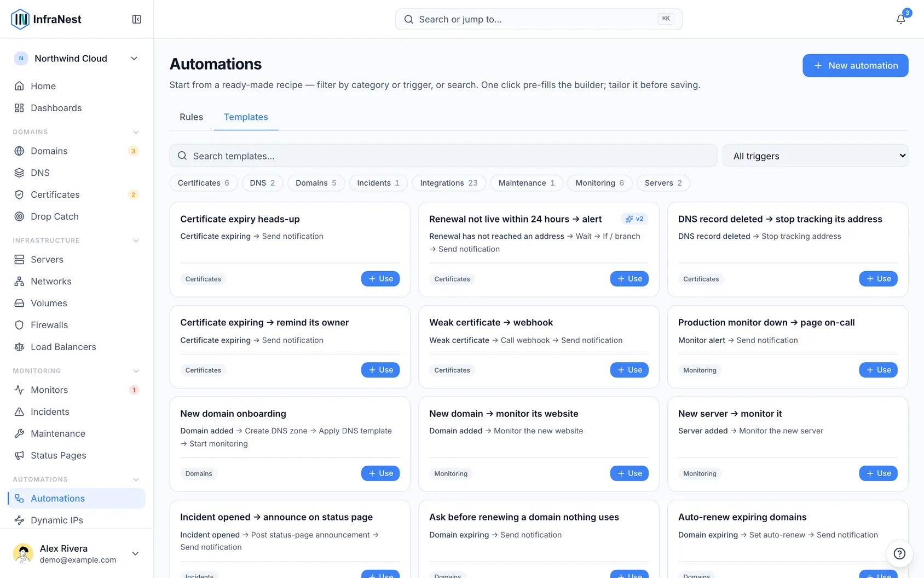Open the help question mark button
The width and height of the screenshot is (924, 578).
[x=899, y=553]
